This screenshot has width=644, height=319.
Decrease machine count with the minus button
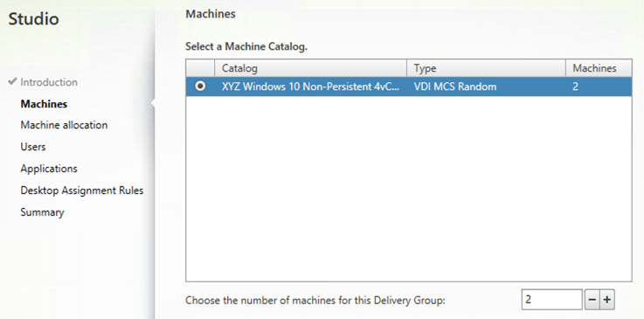pos(592,300)
